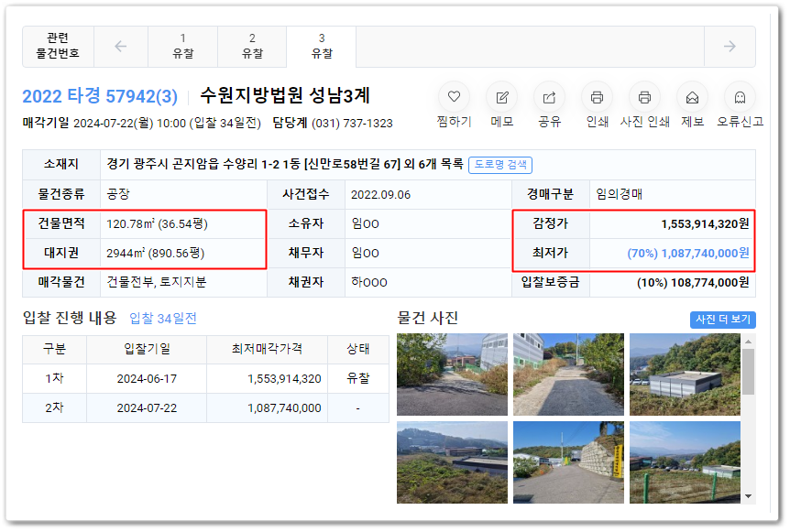
Task: Open the photo with stone retaining wall
Action: tap(568, 462)
